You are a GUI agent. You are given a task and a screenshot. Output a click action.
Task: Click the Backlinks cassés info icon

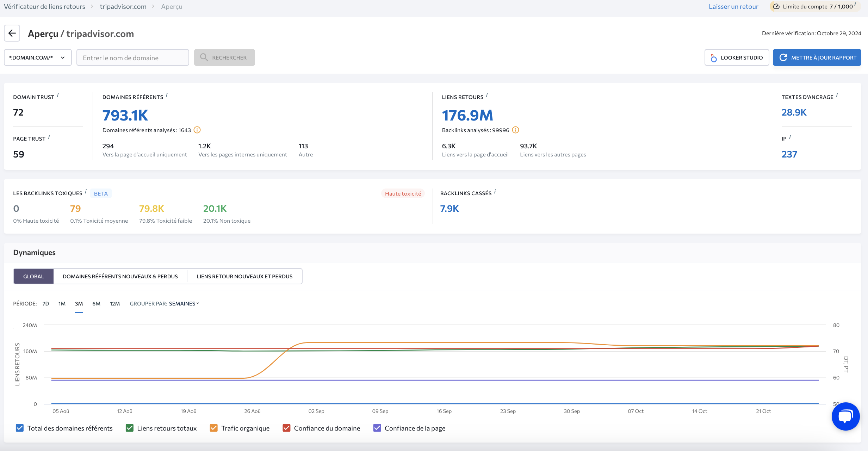pos(495,192)
